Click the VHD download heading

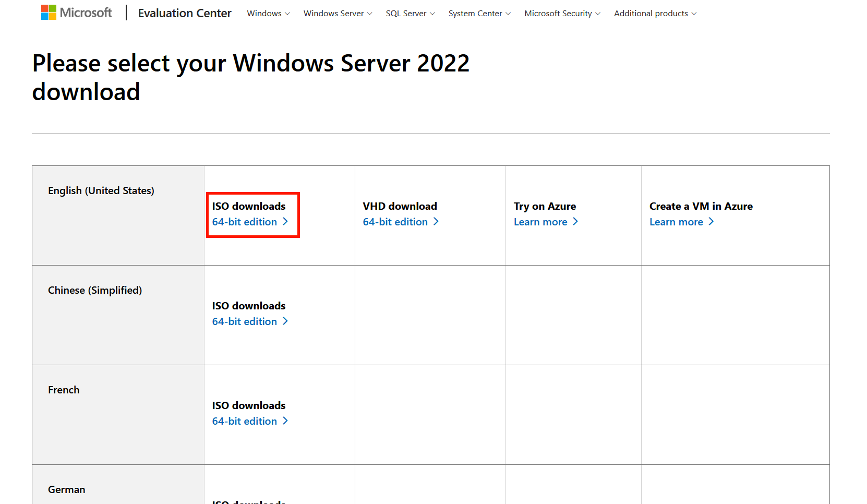pos(400,206)
